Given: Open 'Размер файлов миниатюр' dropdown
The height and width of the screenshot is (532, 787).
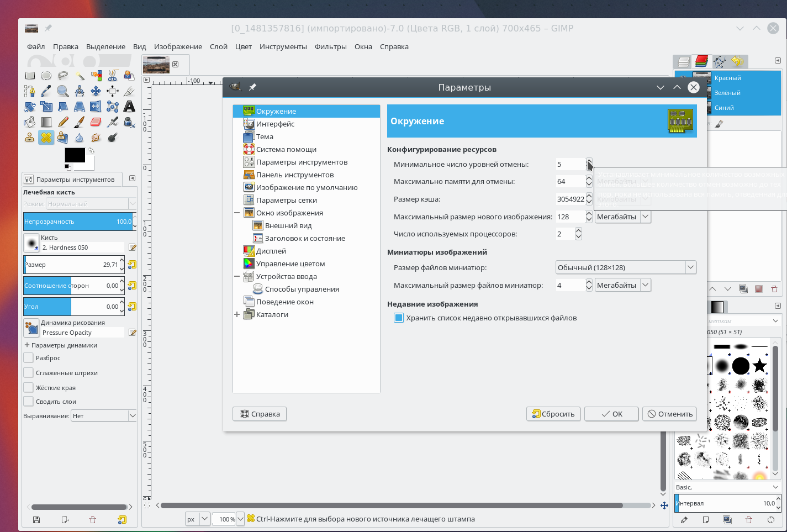Looking at the screenshot, I should [x=626, y=267].
